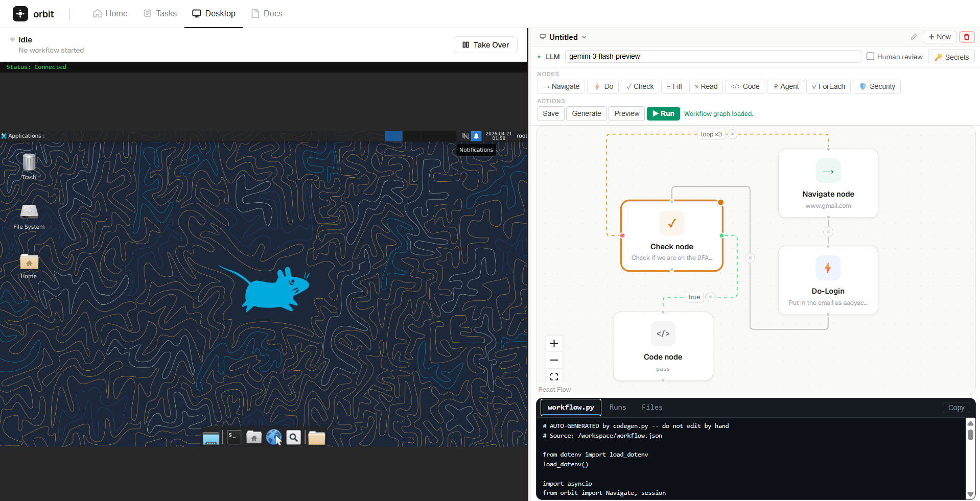This screenshot has width=980, height=501.
Task: Open the Docs tab
Action: tap(267, 14)
